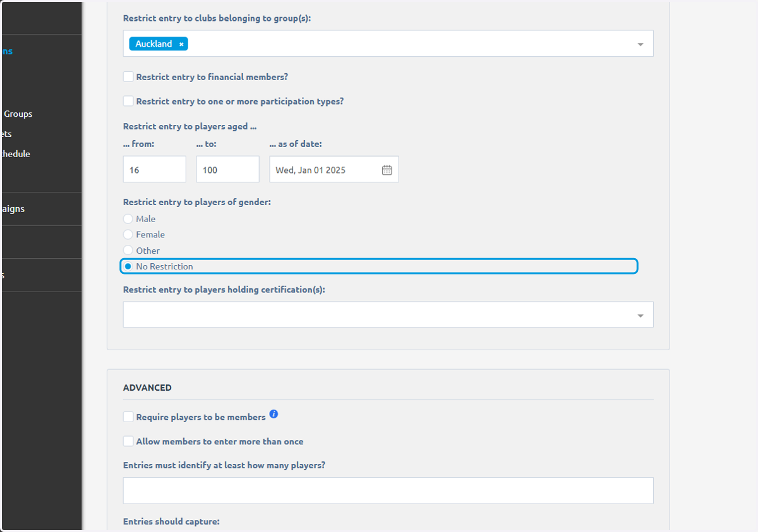The image size is (758, 532).
Task: Enable Restrict entry to financial members
Action: click(128, 77)
